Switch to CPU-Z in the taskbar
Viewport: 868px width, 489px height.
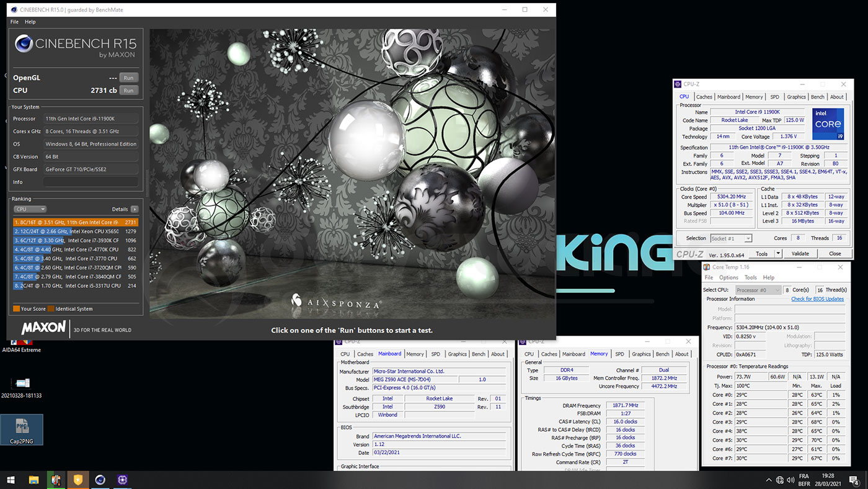click(x=123, y=480)
